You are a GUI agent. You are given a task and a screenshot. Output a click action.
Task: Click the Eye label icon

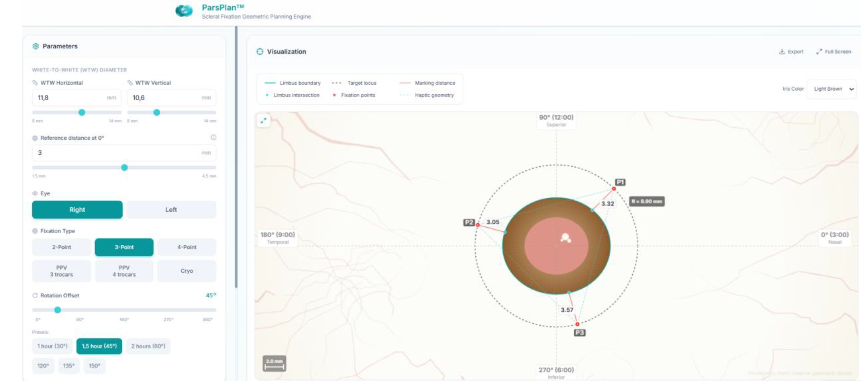(x=35, y=193)
